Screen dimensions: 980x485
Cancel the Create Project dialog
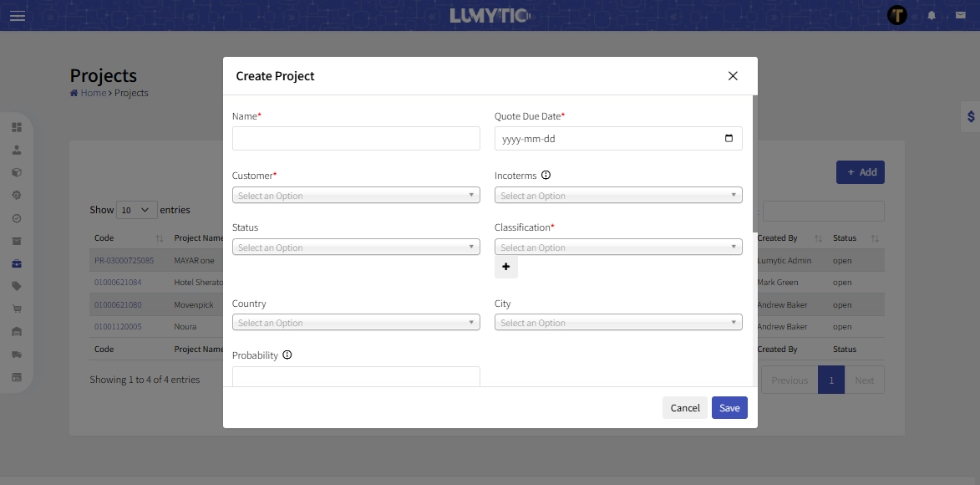[684, 408]
